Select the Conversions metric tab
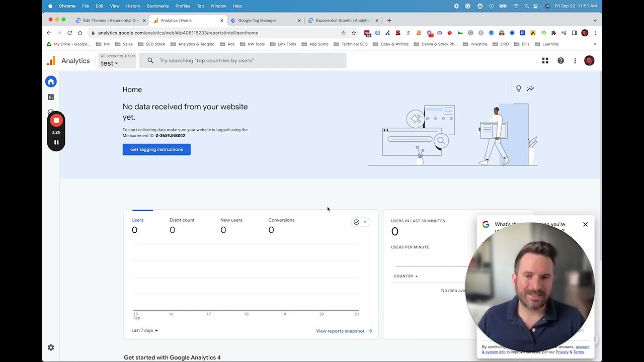The image size is (644, 362). point(281,225)
